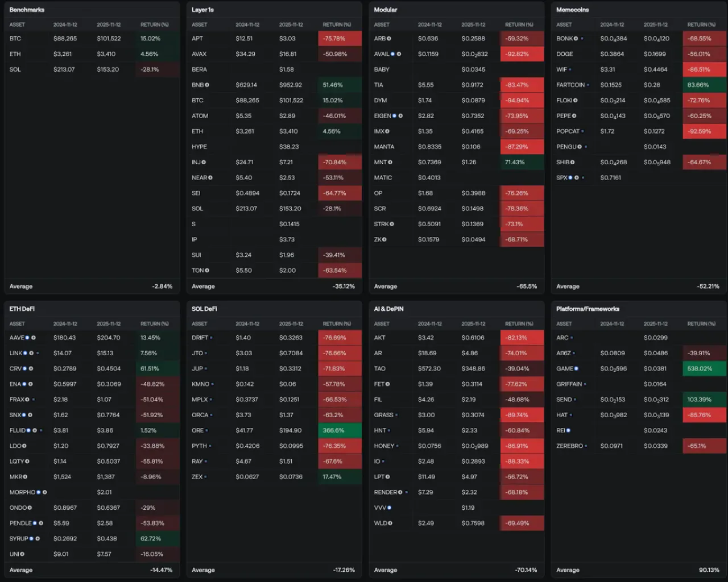Select the chain badge next to NEAR
Image resolution: width=728 pixels, height=582 pixels.
(x=210, y=178)
